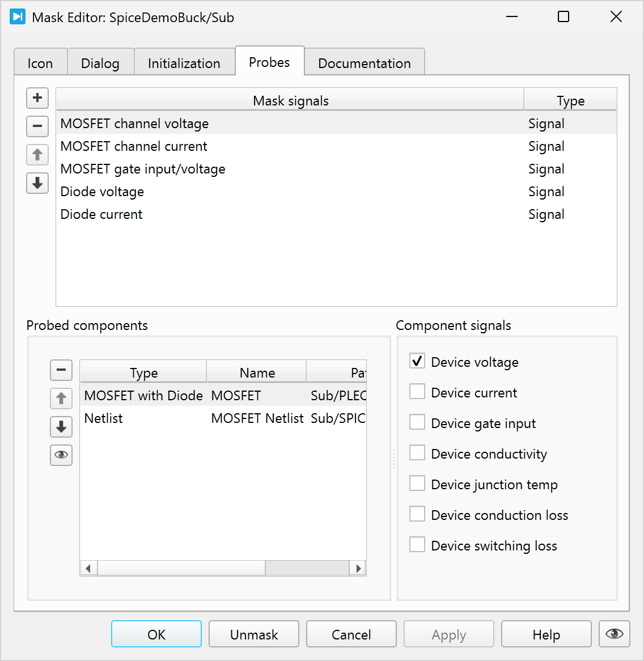Select the Diode current mask signal
The height and width of the screenshot is (661, 644).
(101, 214)
